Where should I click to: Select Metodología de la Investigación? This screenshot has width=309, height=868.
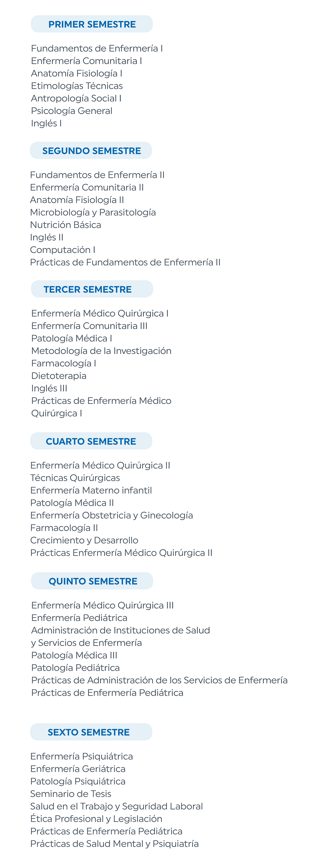pos(101,351)
